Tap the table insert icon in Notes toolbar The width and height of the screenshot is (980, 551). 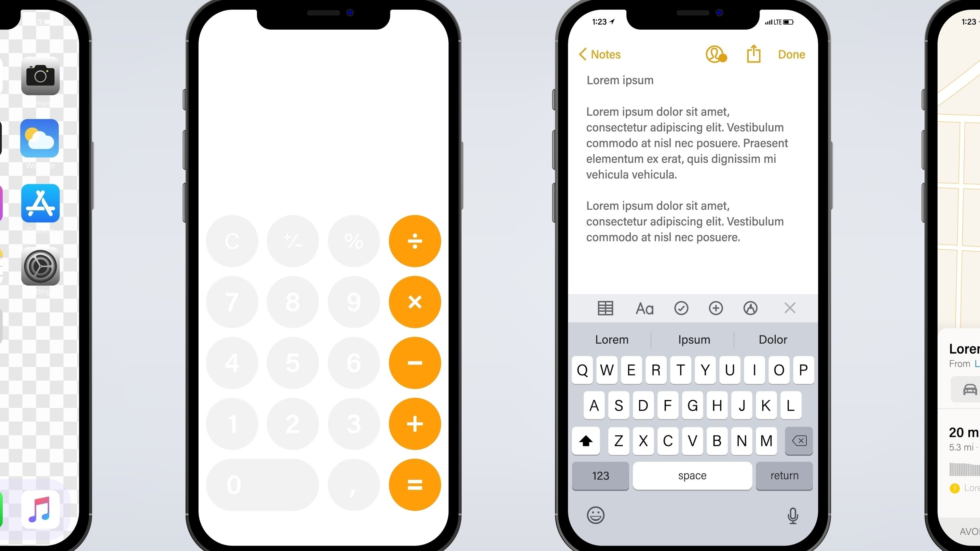tap(604, 308)
